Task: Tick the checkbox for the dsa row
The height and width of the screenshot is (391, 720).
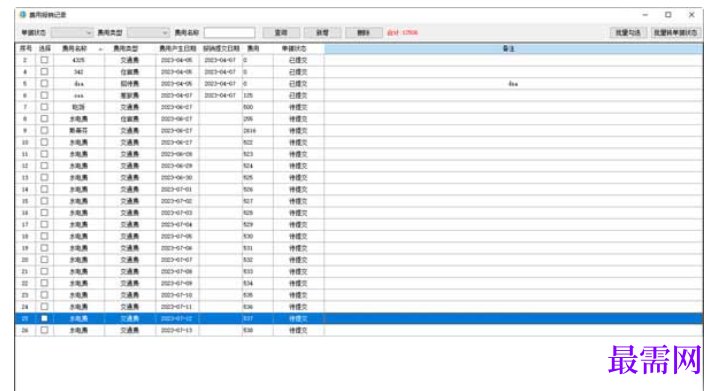Action: coord(44,84)
